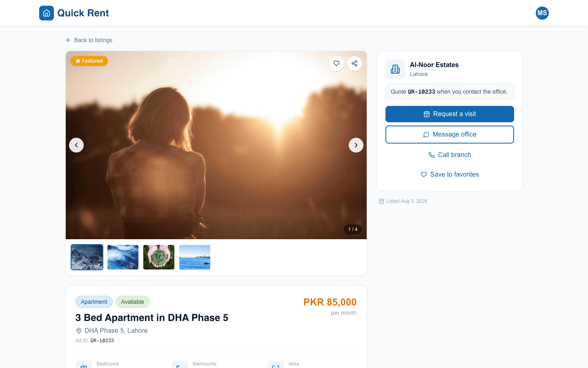The width and height of the screenshot is (588, 368).
Task: Open the Al-Noor Estates agency name
Action: 434,65
